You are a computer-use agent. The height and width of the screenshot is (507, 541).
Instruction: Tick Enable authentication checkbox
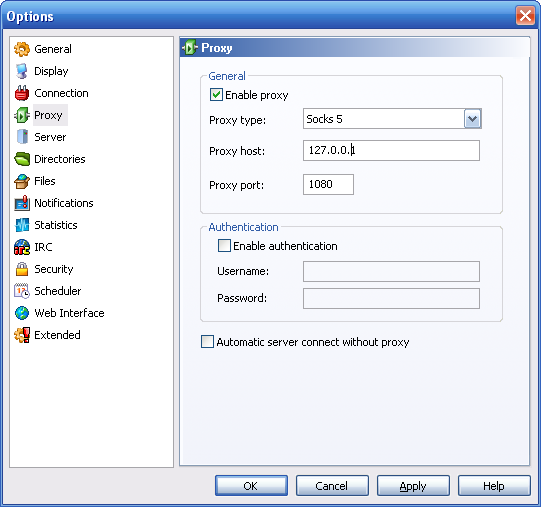224,246
